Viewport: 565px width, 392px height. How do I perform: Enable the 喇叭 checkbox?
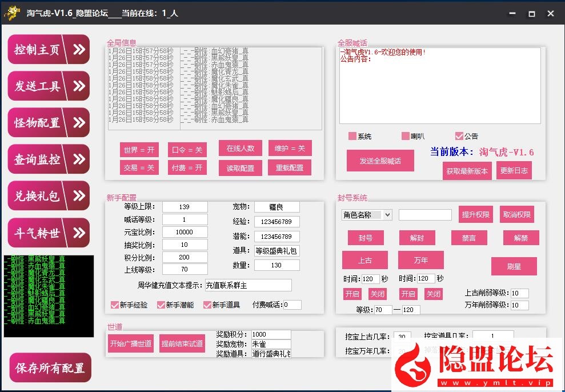tap(406, 137)
